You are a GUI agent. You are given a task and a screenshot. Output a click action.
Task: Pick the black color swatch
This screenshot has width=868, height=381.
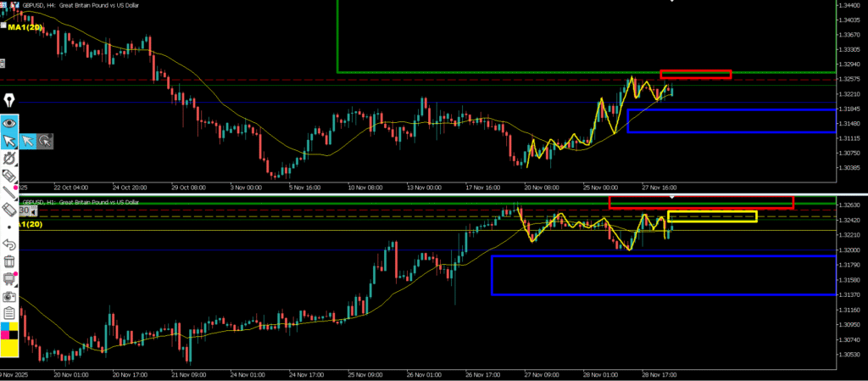tap(14, 335)
